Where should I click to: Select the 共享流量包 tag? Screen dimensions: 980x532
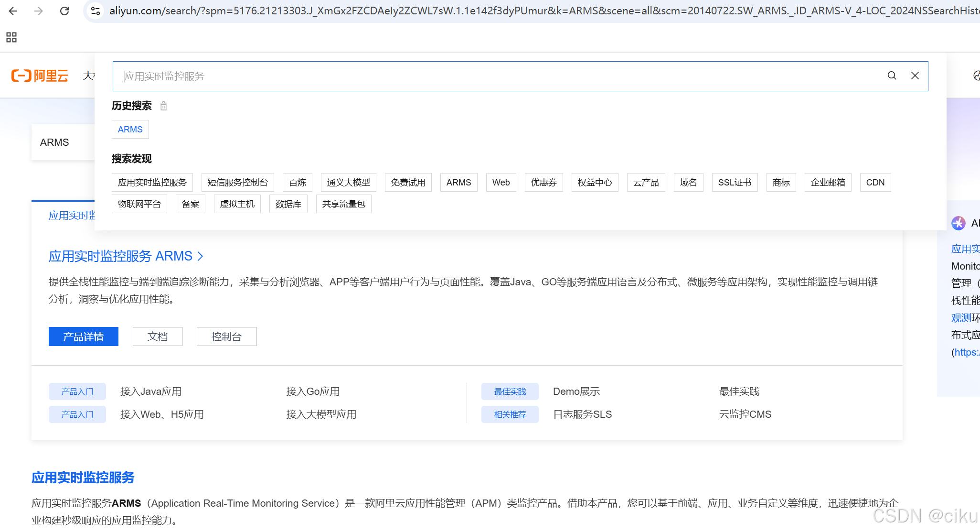pyautogui.click(x=344, y=204)
